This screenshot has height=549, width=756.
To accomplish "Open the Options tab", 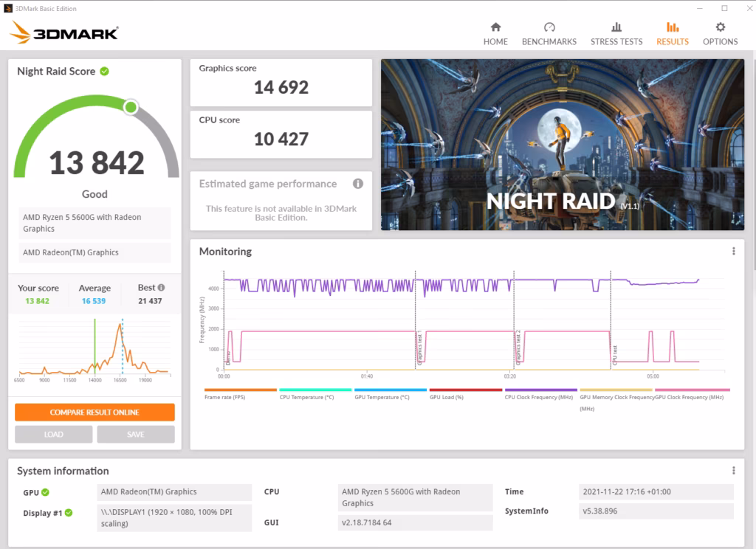I will (x=720, y=34).
